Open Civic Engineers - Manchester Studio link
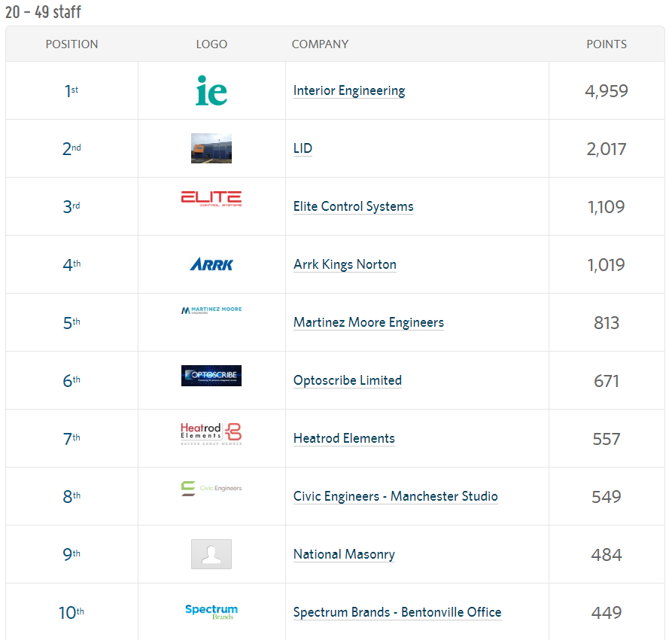The height and width of the screenshot is (640, 672). point(396,496)
